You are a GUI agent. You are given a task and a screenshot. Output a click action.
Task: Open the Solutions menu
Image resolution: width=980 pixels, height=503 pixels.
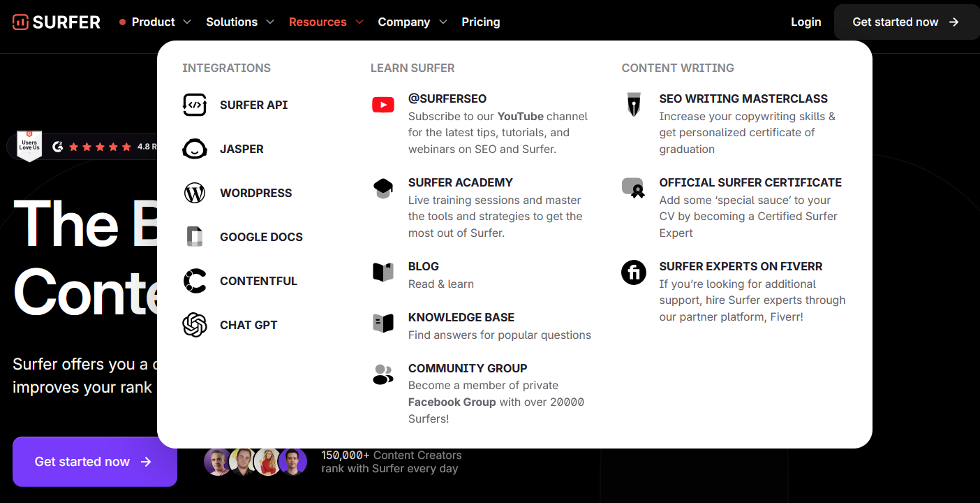pyautogui.click(x=232, y=22)
